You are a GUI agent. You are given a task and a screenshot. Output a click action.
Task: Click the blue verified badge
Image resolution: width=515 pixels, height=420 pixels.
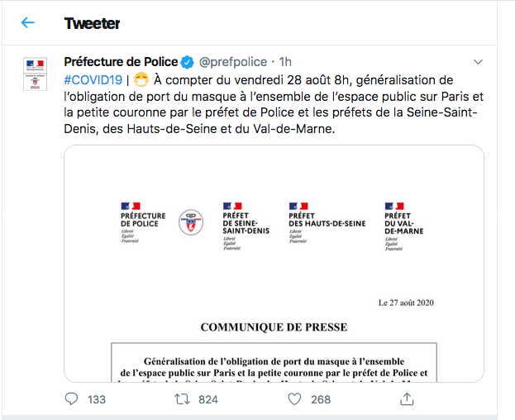188,62
